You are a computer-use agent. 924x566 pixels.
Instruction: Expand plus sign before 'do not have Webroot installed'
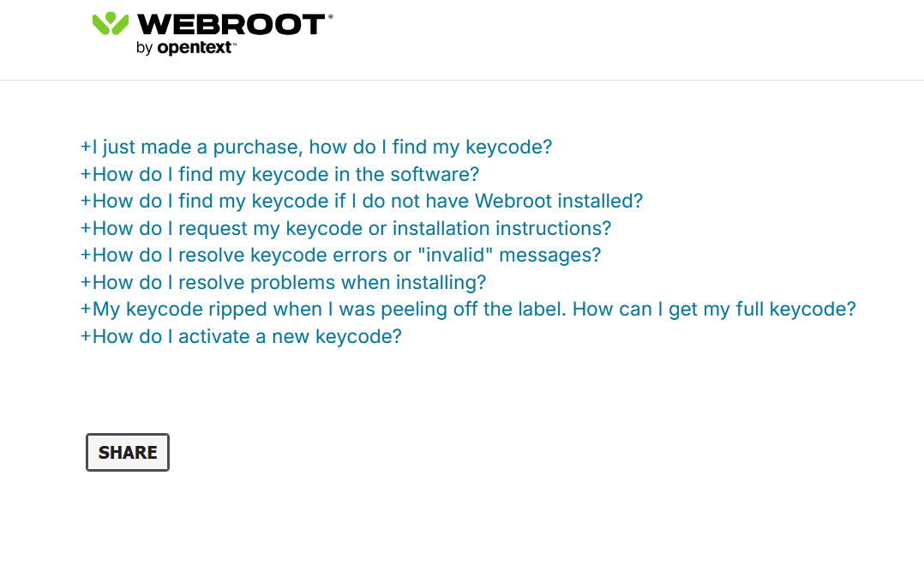86,202
